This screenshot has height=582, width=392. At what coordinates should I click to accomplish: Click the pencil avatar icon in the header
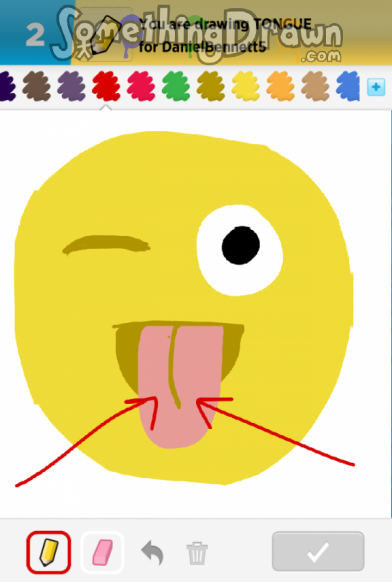[x=106, y=34]
